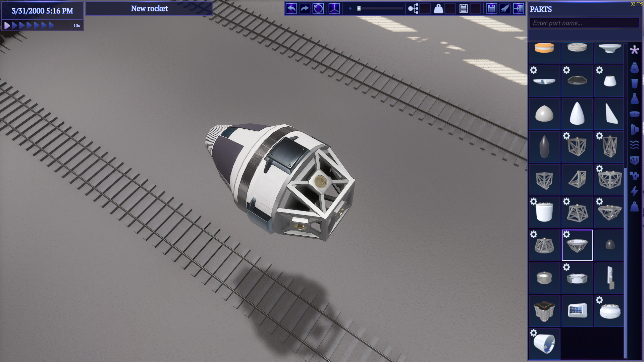Screen dimensions: 644x362
Task: Open settings gear on cubic truss part
Action: [567, 136]
